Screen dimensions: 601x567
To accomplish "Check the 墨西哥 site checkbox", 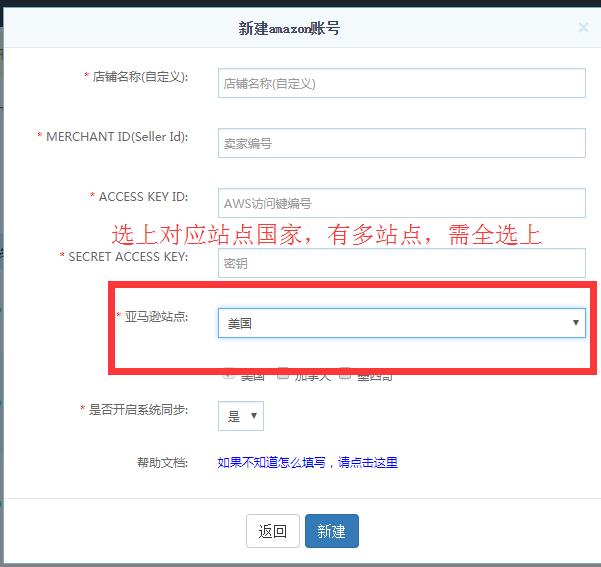I will coord(345,374).
